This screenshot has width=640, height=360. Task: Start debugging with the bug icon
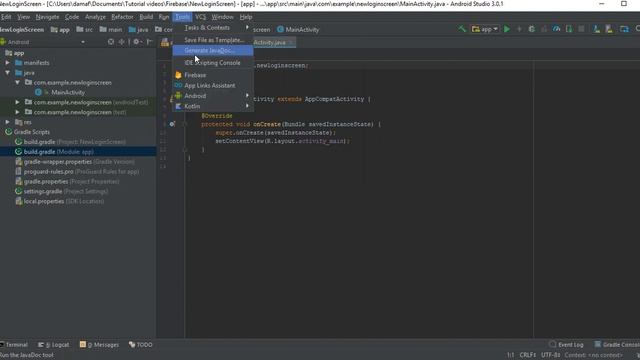pyautogui.click(x=531, y=29)
